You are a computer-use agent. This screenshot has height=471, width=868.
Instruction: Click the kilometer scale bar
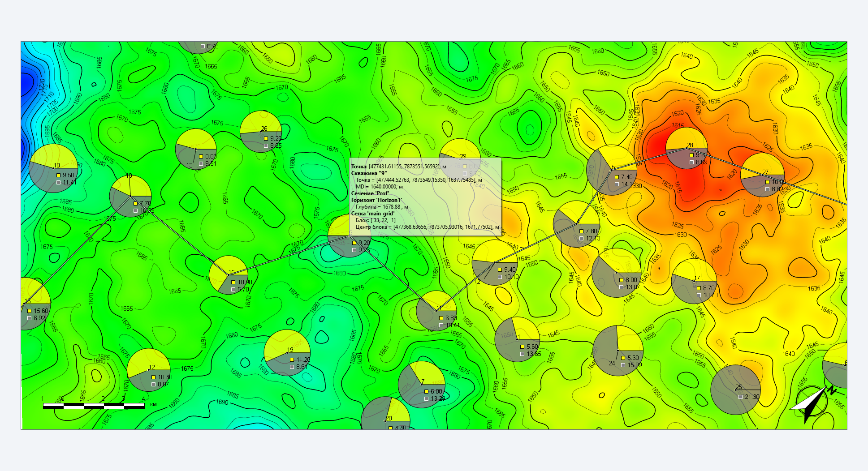[94, 406]
